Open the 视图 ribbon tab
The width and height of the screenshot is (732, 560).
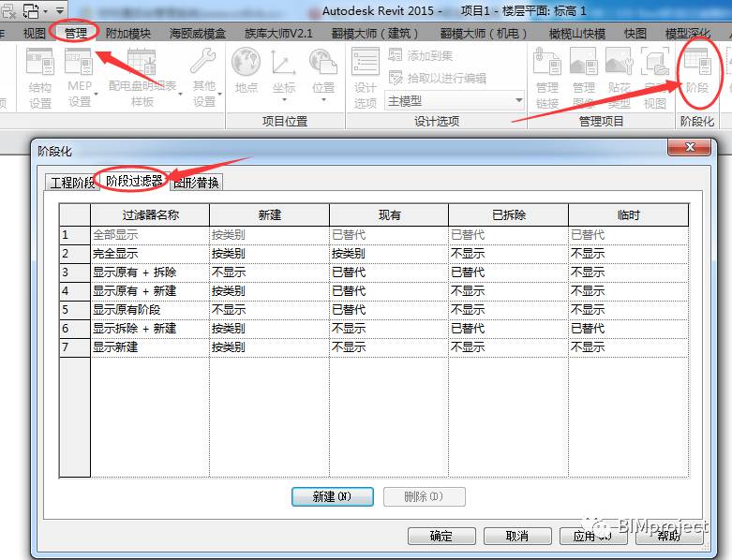tap(34, 33)
